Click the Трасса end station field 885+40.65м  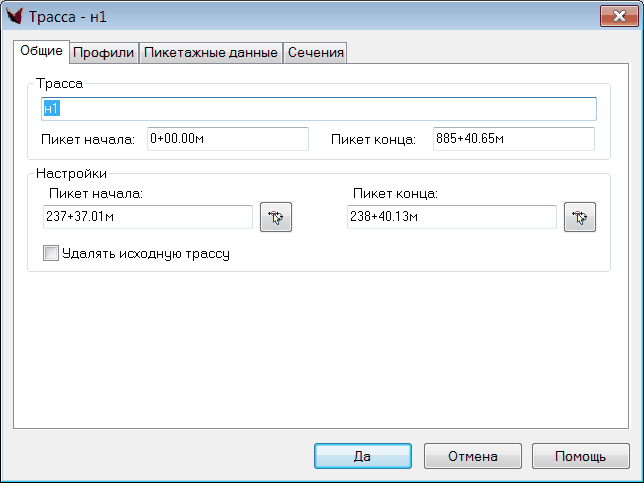pos(513,139)
